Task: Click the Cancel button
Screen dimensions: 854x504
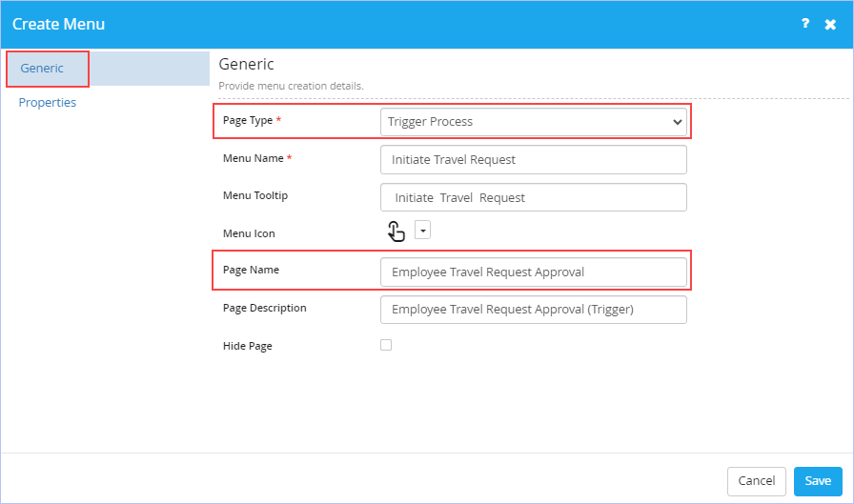Action: click(757, 481)
